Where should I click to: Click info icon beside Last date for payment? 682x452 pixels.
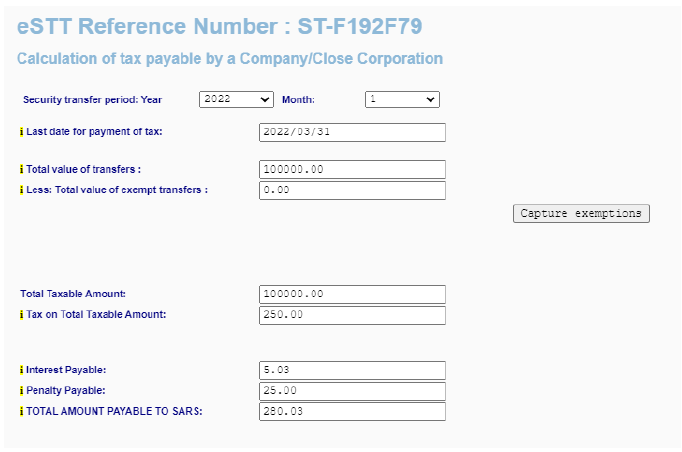(x=21, y=132)
